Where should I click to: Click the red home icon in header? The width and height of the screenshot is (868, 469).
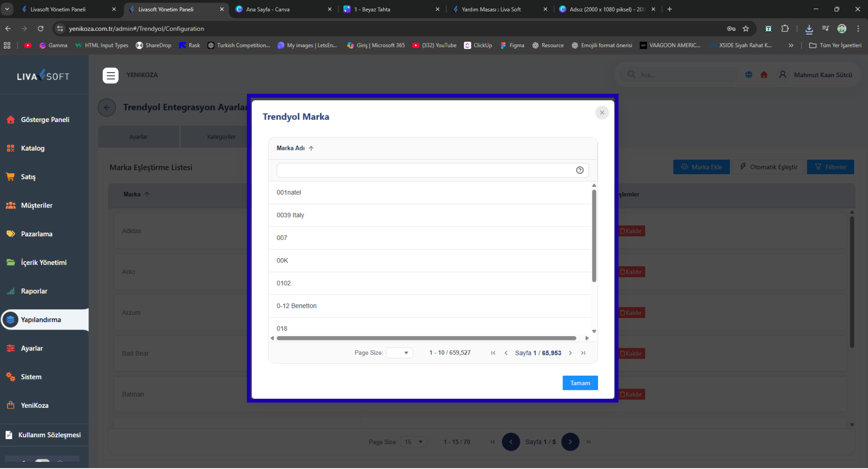pyautogui.click(x=764, y=75)
